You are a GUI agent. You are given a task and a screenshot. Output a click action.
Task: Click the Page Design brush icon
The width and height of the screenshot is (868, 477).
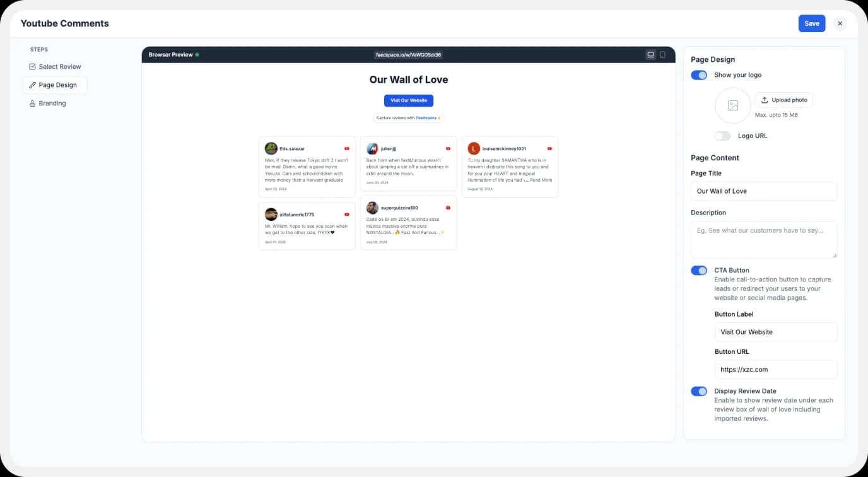click(x=33, y=85)
